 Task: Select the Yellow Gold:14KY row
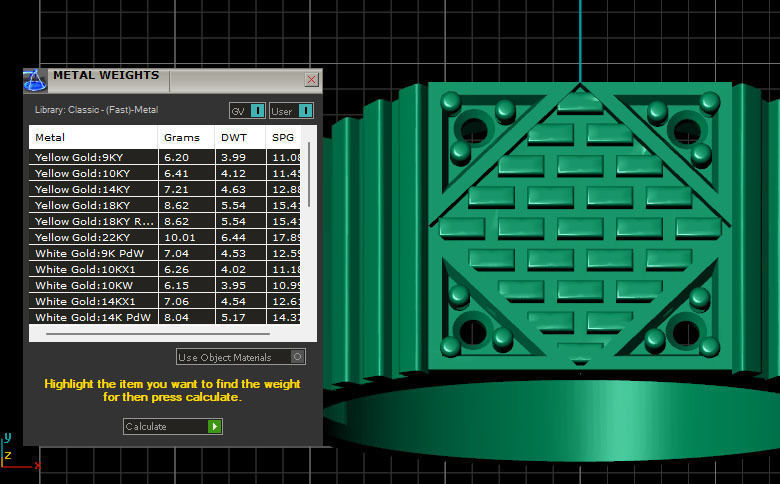165,189
